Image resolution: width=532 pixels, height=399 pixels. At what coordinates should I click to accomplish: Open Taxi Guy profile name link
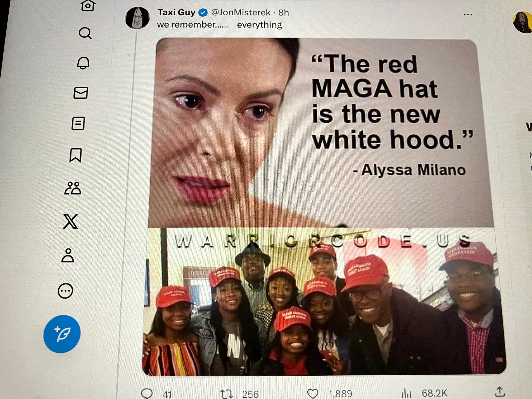(x=177, y=12)
